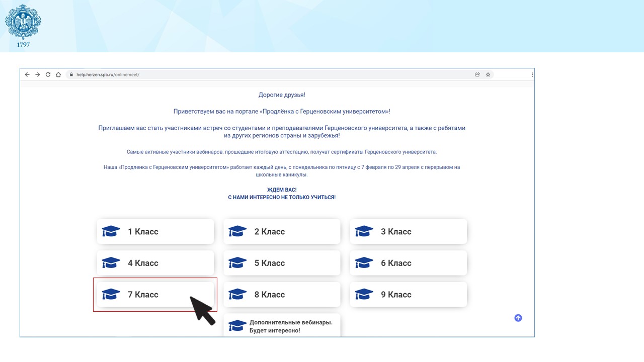The height and width of the screenshot is (362, 644).
Task: Click the share page icon in address bar
Action: 477,74
